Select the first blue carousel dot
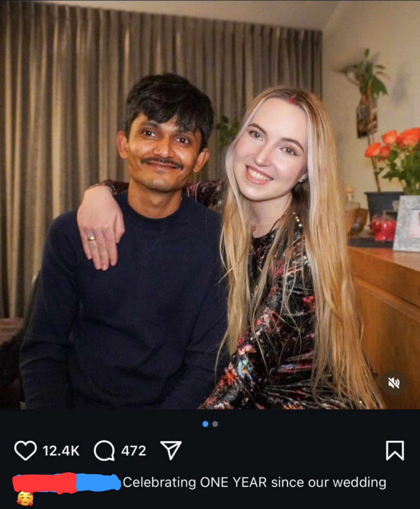 click(205, 424)
